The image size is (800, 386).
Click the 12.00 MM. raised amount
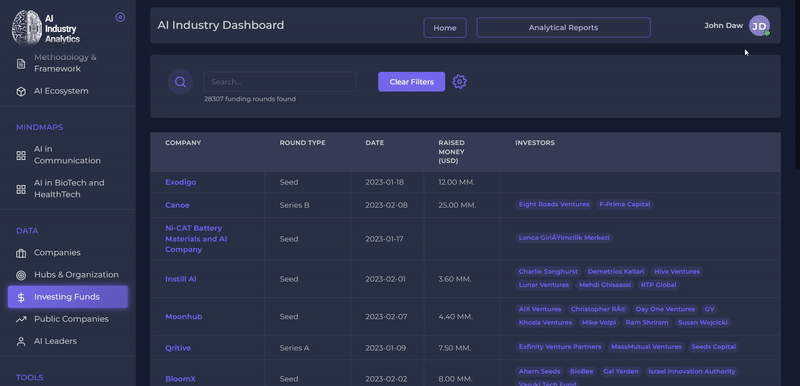(x=456, y=182)
